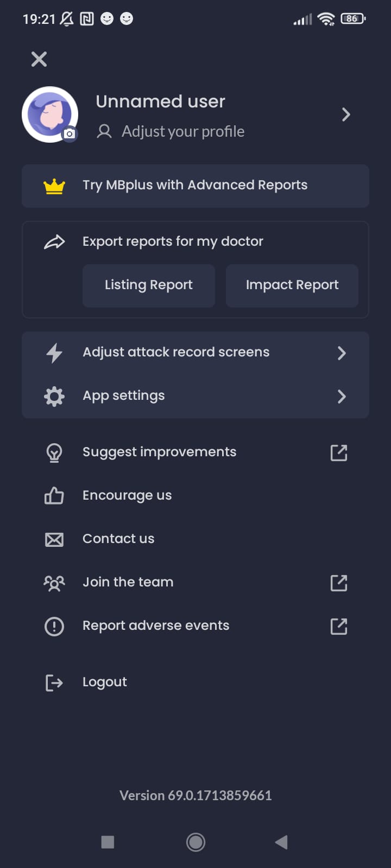
Task: Tap the camera icon on profile avatar
Action: (x=70, y=134)
